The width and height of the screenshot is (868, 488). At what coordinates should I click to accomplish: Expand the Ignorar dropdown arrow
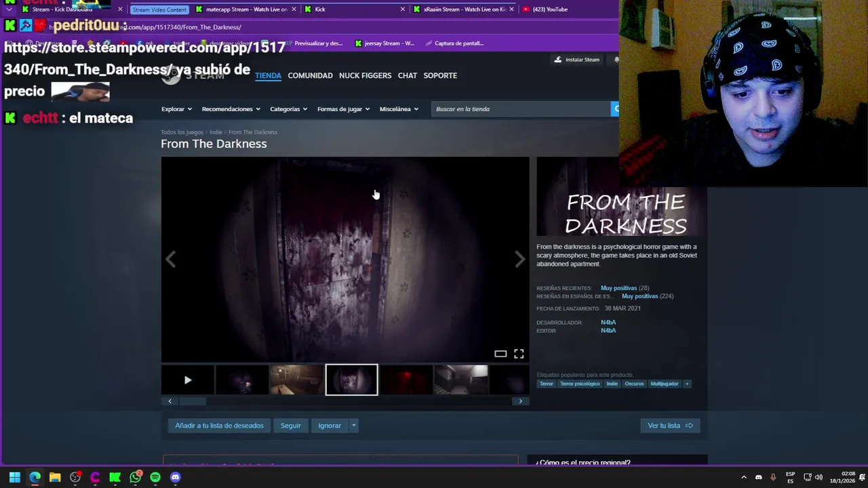coord(354,426)
